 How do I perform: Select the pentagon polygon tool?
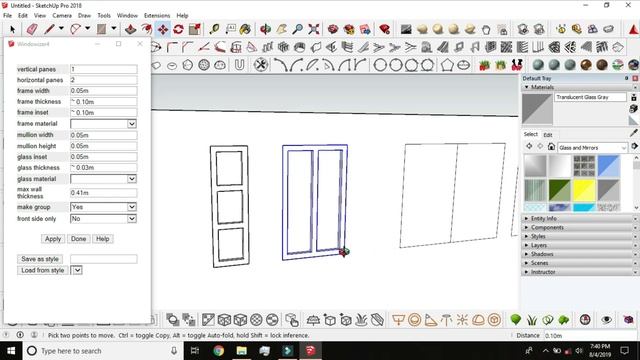447,65
